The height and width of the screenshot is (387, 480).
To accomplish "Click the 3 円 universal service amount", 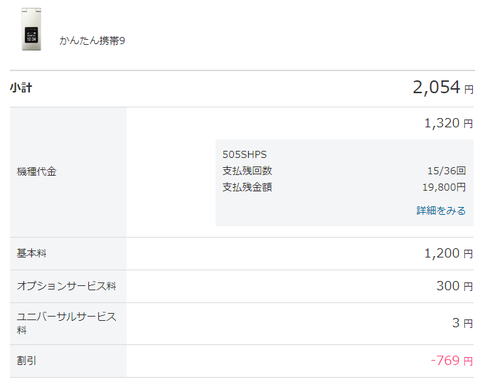I will (x=462, y=323).
